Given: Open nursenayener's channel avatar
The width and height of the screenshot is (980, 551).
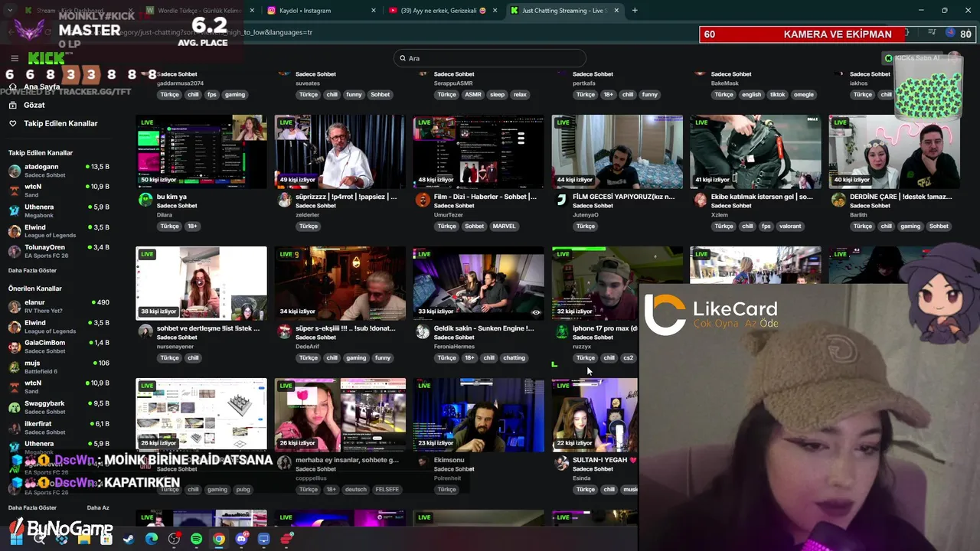Looking at the screenshot, I should click(x=145, y=332).
